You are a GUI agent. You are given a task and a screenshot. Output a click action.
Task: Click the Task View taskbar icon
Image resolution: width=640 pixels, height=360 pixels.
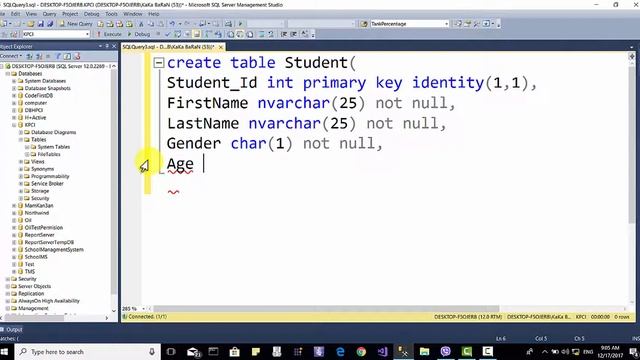171,352
